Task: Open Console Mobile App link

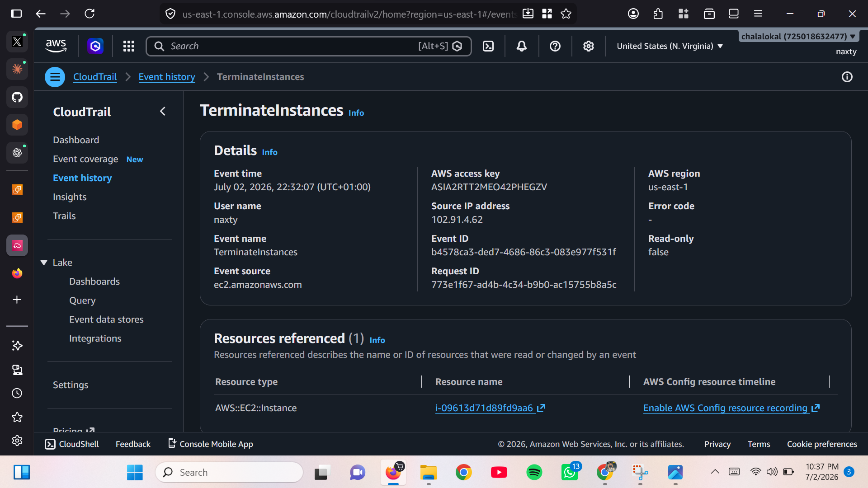Action: [211, 444]
